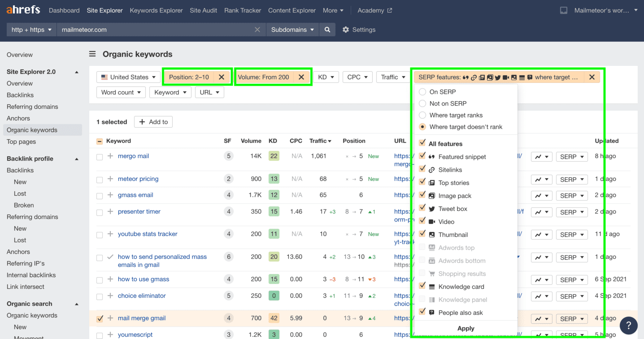Click the search magnifier button

pos(327,30)
